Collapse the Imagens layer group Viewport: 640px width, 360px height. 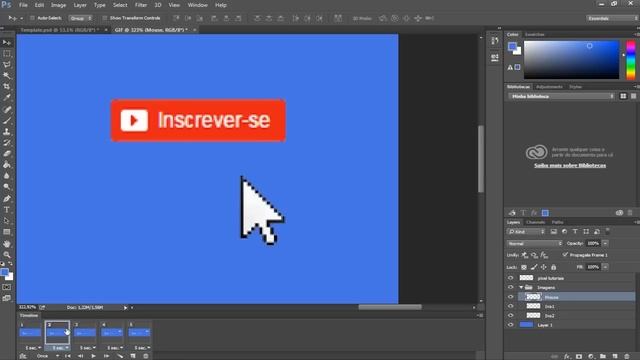pyautogui.click(x=521, y=287)
